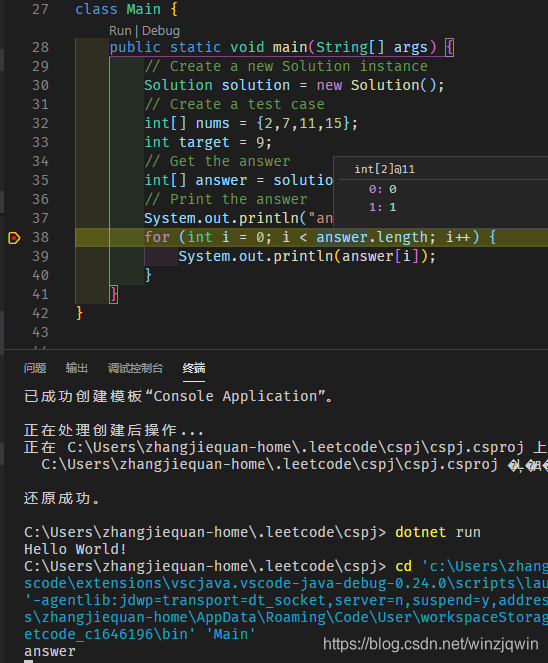Switch to the 调试控制台 debug console tab
548x663 pixels.
pos(135,368)
